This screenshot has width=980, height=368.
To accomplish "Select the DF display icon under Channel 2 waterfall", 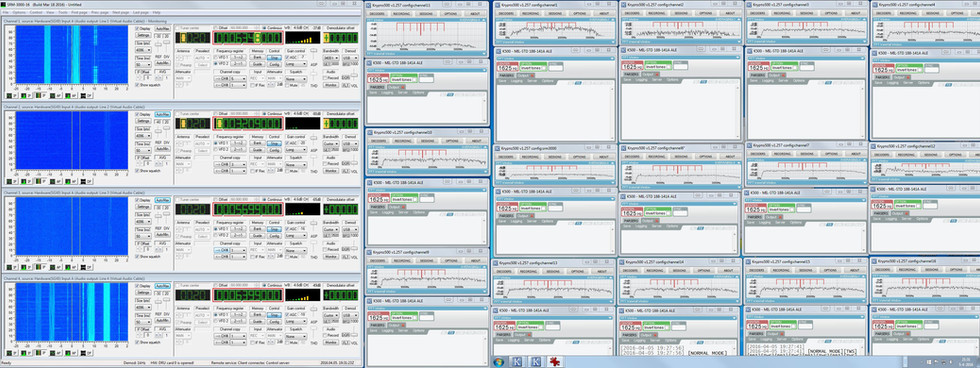I will tap(87, 181).
